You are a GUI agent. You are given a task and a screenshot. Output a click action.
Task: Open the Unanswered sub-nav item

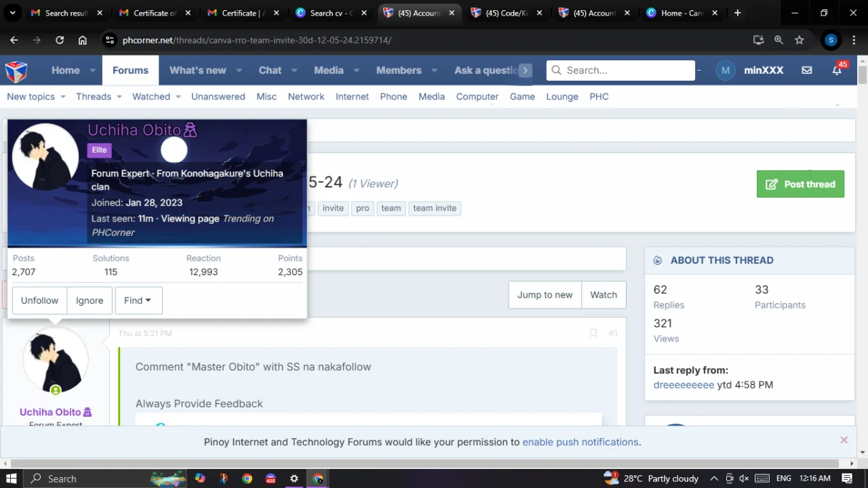point(218,97)
